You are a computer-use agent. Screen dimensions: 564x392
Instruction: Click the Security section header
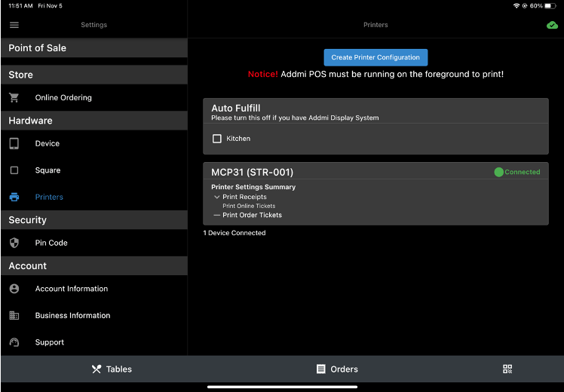click(94, 220)
